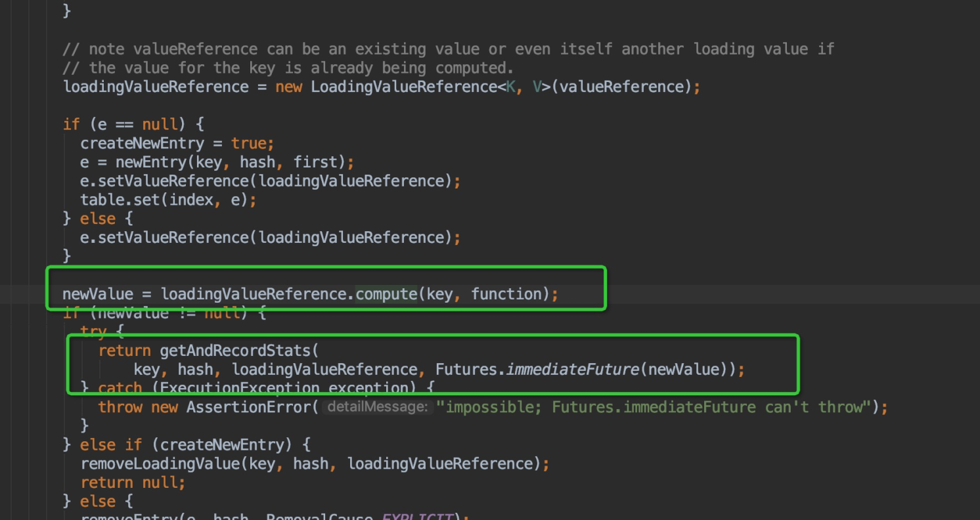Click "true" in createNewEntry assignment
The width and height of the screenshot is (980, 520).
tap(248, 143)
